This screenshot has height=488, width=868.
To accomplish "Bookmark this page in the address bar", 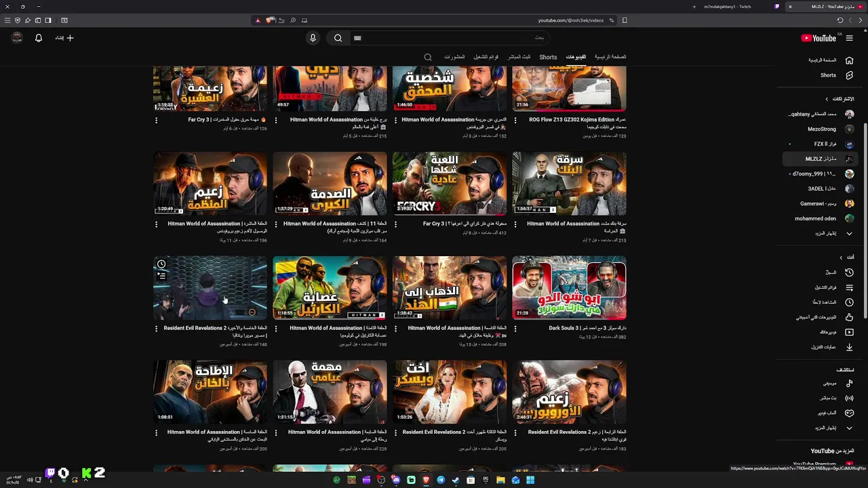I will click(x=625, y=20).
